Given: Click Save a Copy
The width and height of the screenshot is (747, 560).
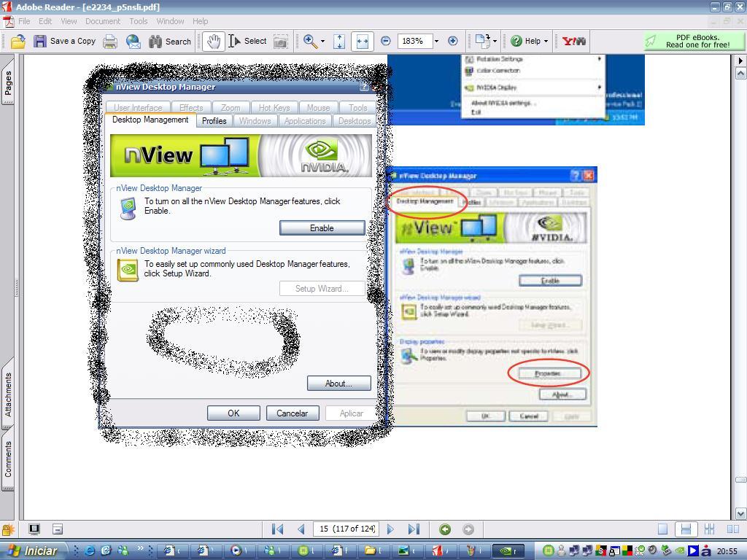Looking at the screenshot, I should click(65, 42).
